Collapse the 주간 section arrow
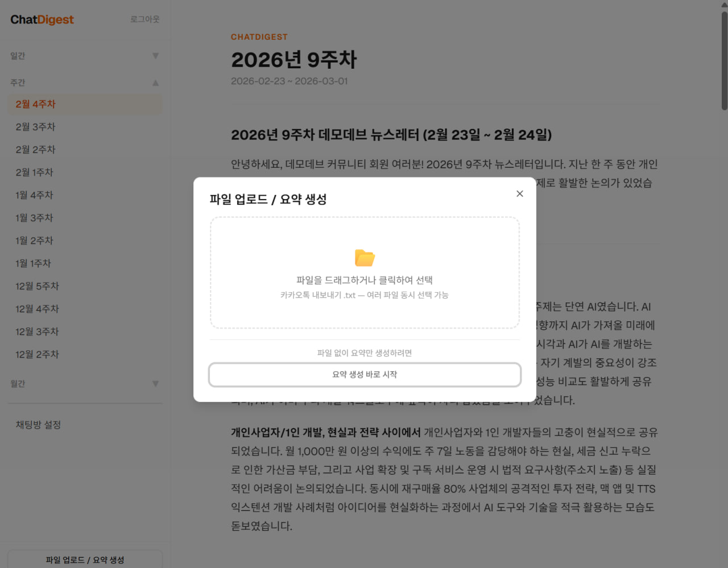The width and height of the screenshot is (728, 568). (x=155, y=82)
